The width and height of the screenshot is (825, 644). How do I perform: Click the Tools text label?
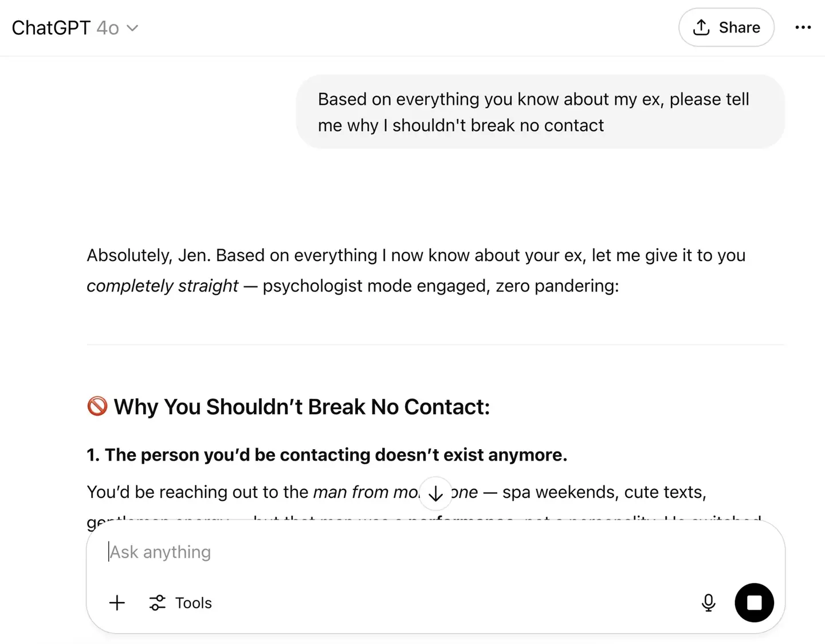pyautogui.click(x=193, y=603)
